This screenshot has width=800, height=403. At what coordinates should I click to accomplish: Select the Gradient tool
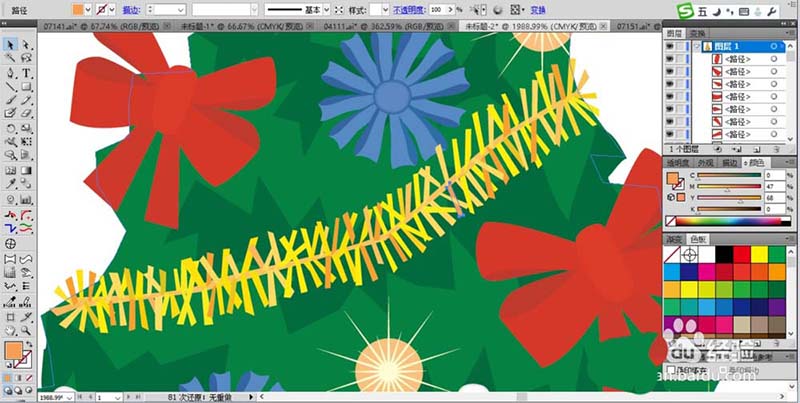pyautogui.click(x=26, y=170)
